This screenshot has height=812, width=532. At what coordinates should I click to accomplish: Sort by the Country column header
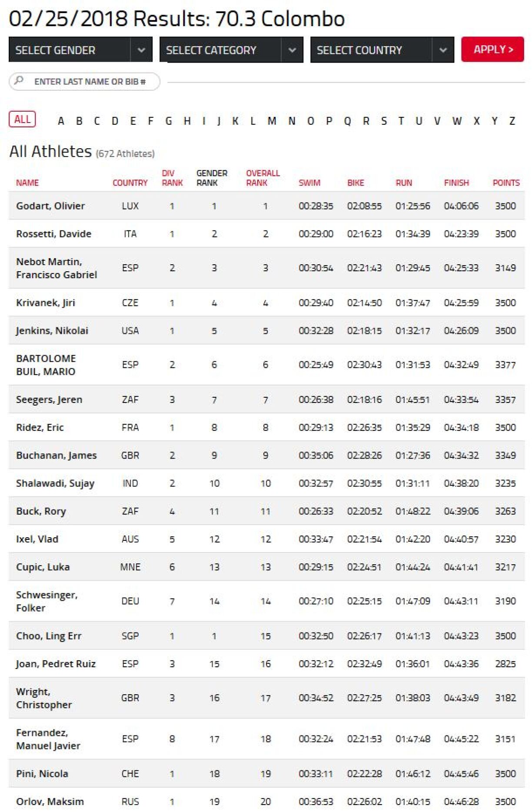pos(130,183)
